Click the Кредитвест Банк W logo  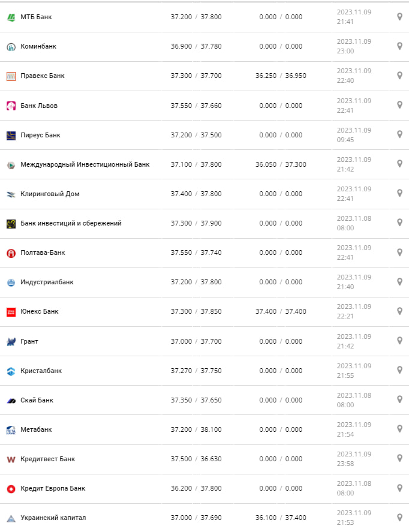(11, 459)
